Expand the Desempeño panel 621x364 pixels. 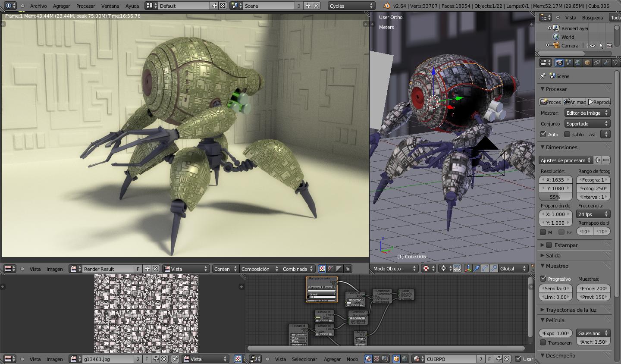[x=560, y=355]
